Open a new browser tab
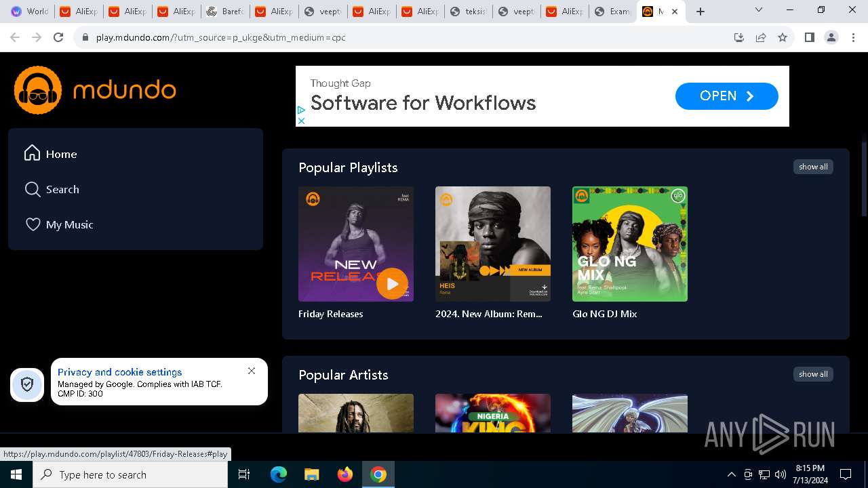Image resolution: width=868 pixels, height=488 pixels. point(701,12)
